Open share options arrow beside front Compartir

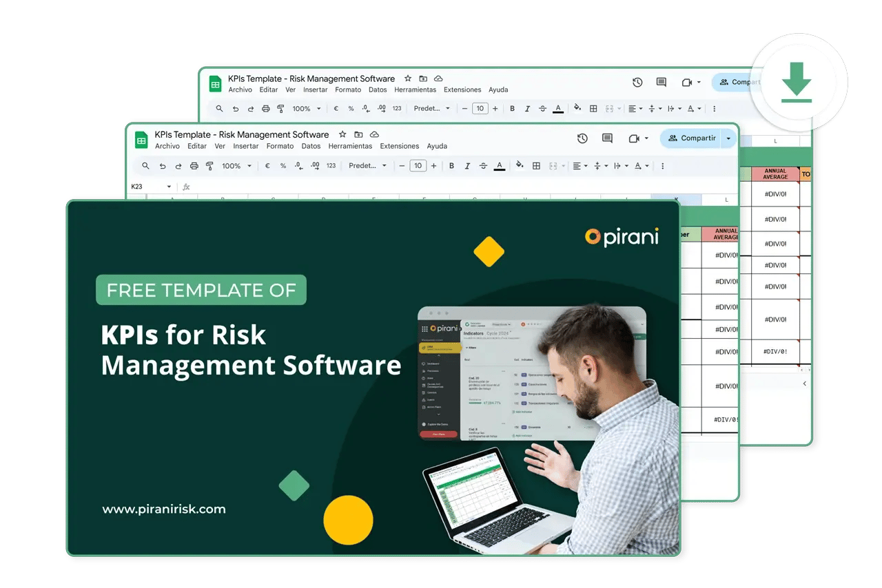pyautogui.click(x=728, y=138)
